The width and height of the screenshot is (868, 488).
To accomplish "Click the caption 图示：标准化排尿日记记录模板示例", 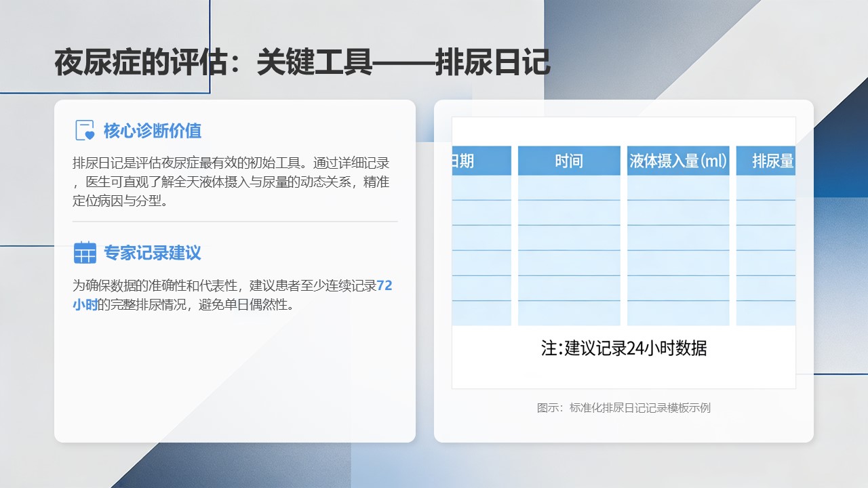I will click(623, 408).
